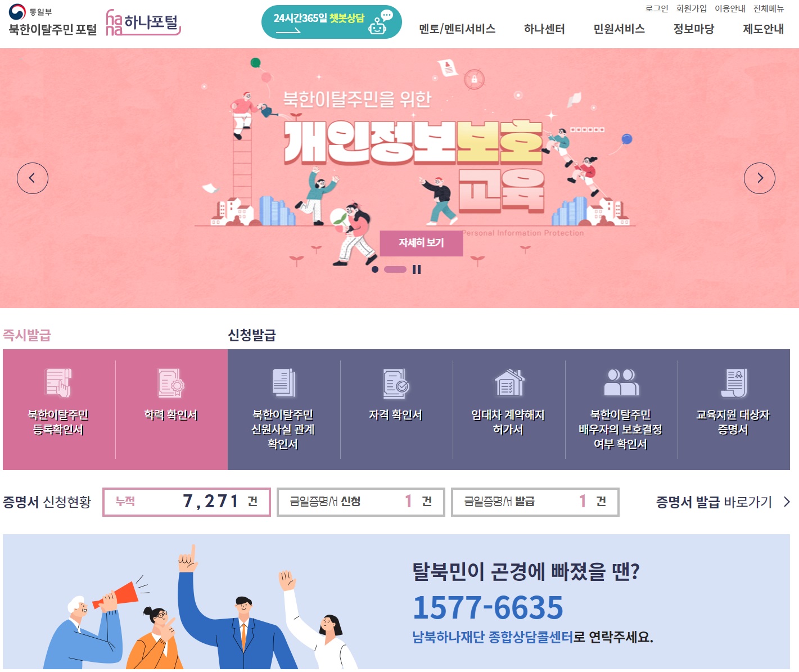Image resolution: width=799 pixels, height=672 pixels.
Task: Select the 학력 확인서 certificate icon
Action: 171,383
